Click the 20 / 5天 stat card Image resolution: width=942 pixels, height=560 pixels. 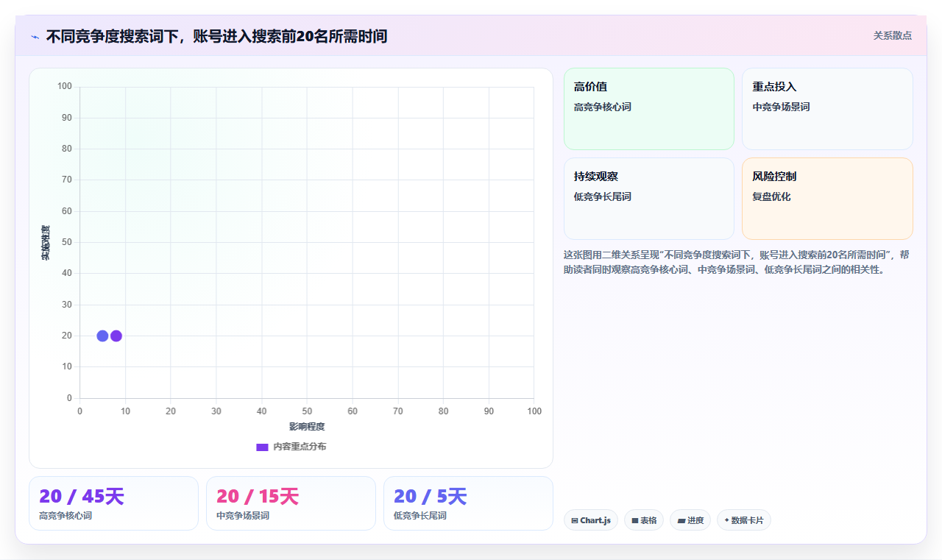point(468,503)
